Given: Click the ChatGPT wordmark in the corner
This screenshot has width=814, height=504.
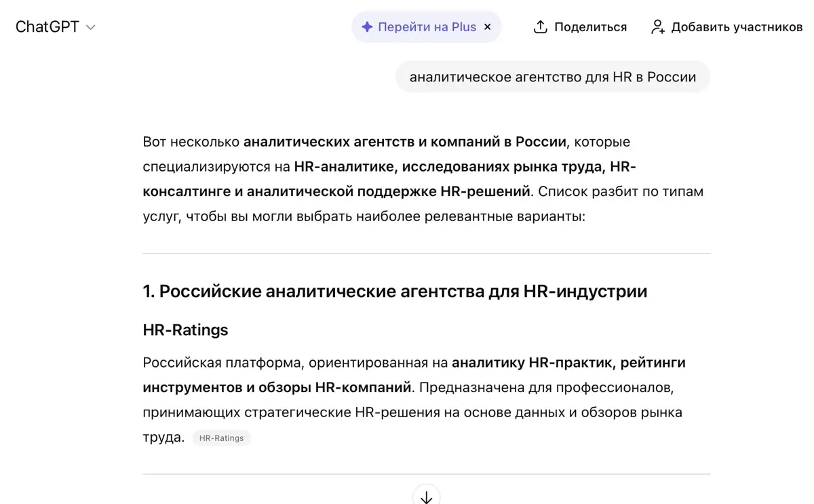Looking at the screenshot, I should click(x=47, y=26).
